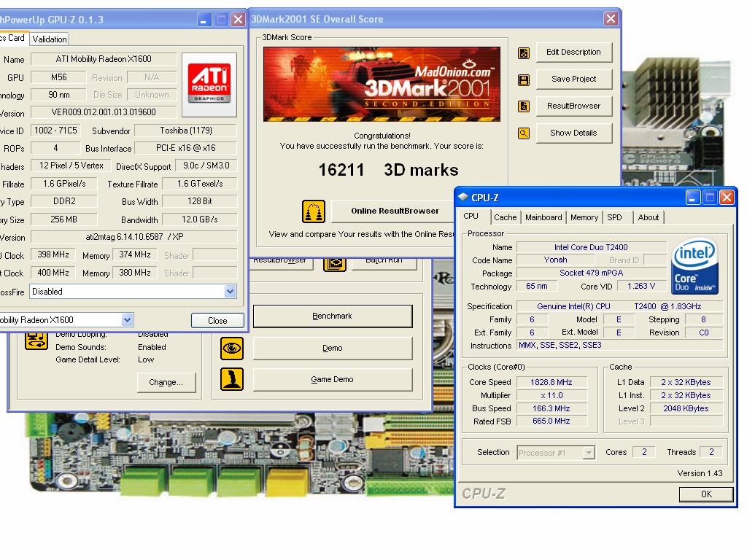
Task: Click the demo options yellow icon
Action: 36,341
